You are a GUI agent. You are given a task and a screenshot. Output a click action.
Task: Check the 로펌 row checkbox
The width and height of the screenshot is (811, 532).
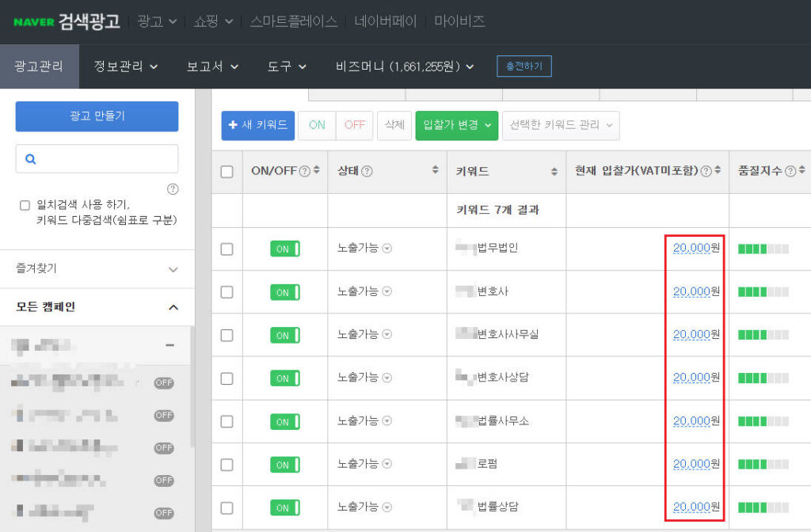coord(227,465)
